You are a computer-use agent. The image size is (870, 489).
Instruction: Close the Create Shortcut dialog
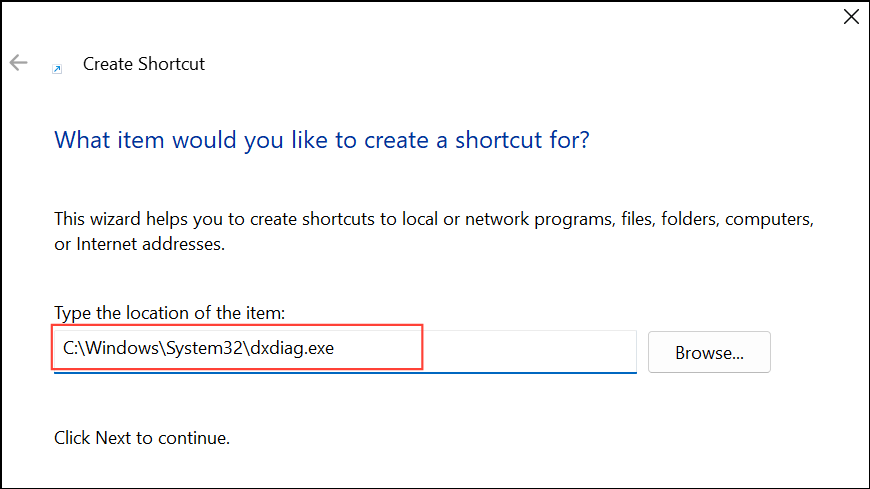[x=851, y=17]
